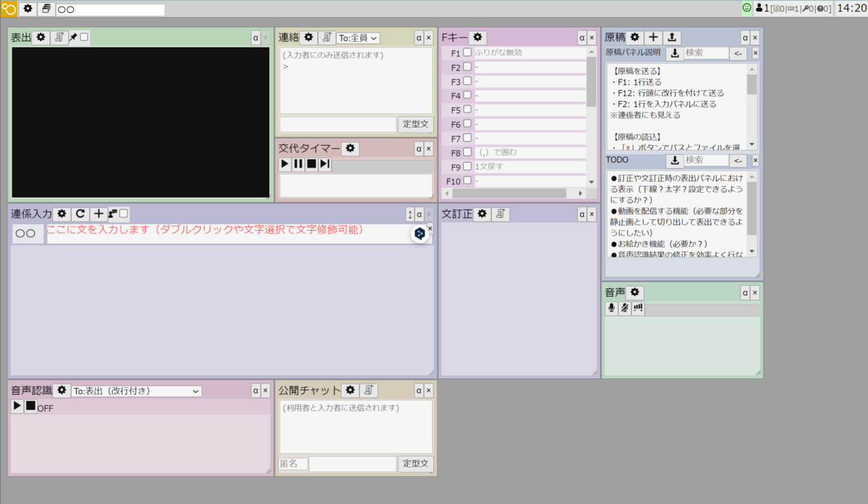Open the To:全員 dropdown in 連絡
Image resolution: width=868 pixels, height=504 pixels.
(x=358, y=38)
